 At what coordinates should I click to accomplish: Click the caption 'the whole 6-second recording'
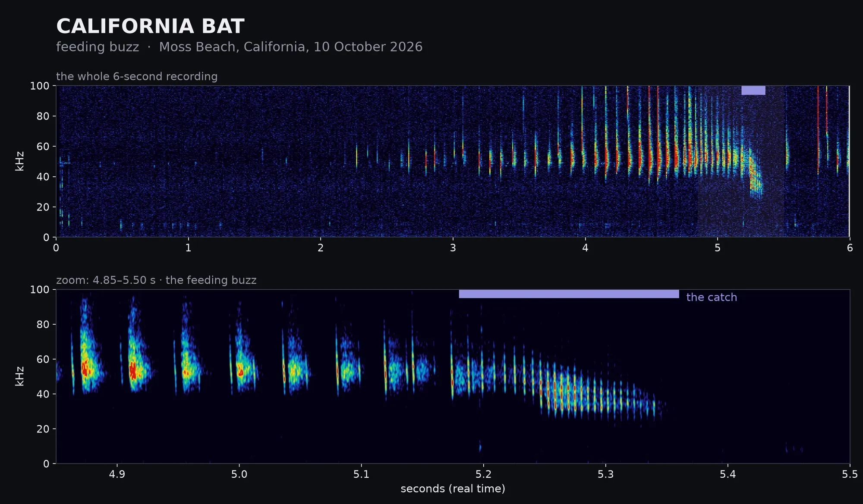pos(137,76)
